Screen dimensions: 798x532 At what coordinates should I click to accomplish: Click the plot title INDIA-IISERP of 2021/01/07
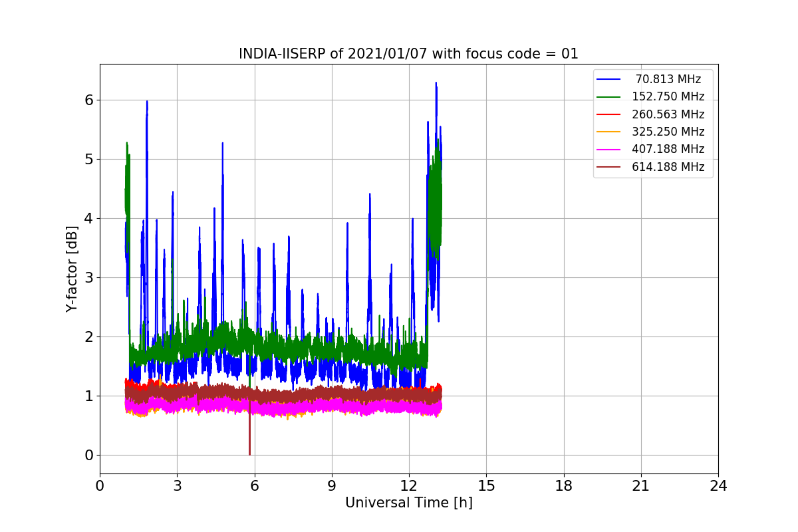(408, 54)
